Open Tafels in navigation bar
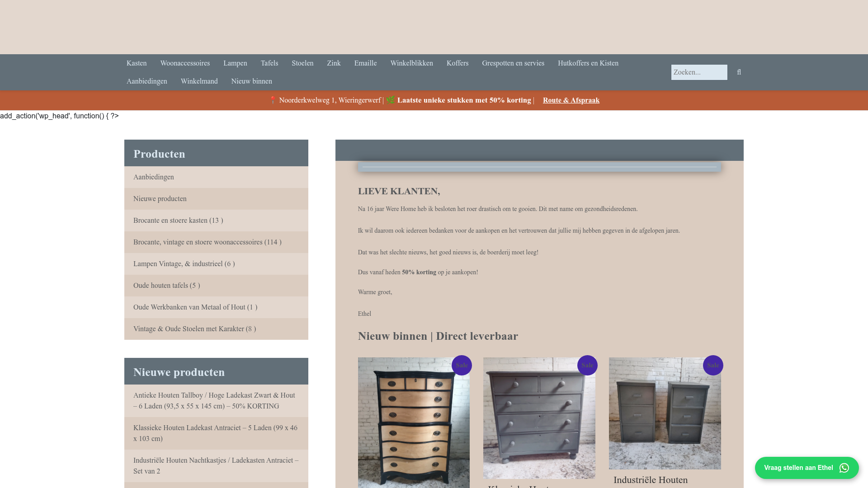Screen dimensions: 868x488 point(269,63)
